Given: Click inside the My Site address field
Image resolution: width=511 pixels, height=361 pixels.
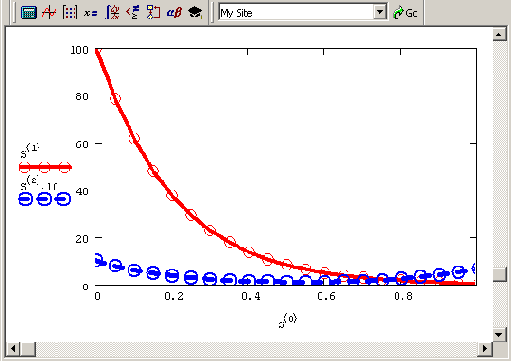Looking at the screenshot, I should (296, 13).
